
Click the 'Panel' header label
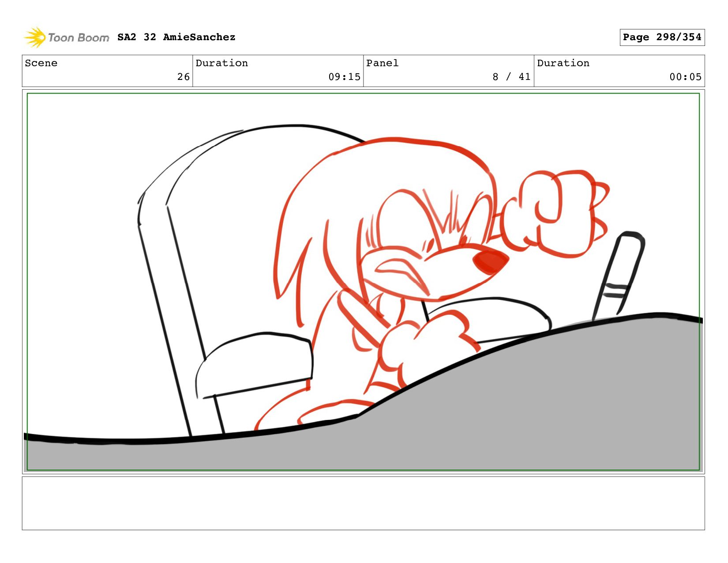click(383, 63)
